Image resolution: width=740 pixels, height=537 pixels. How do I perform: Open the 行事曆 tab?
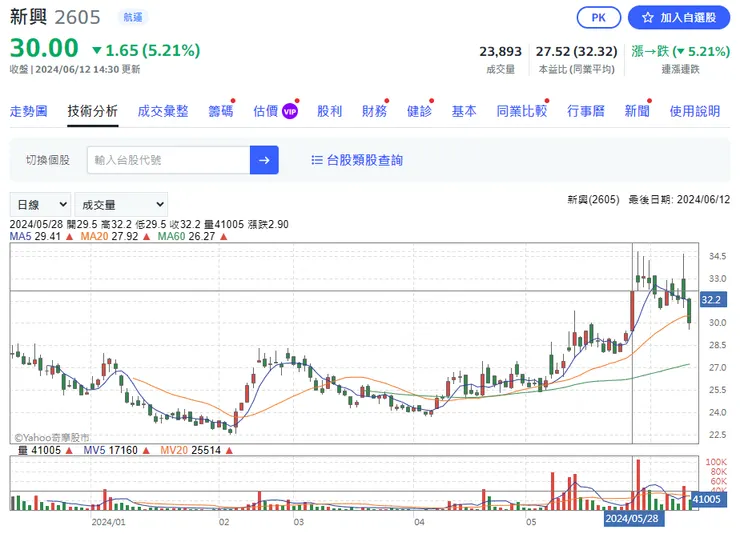[586, 111]
